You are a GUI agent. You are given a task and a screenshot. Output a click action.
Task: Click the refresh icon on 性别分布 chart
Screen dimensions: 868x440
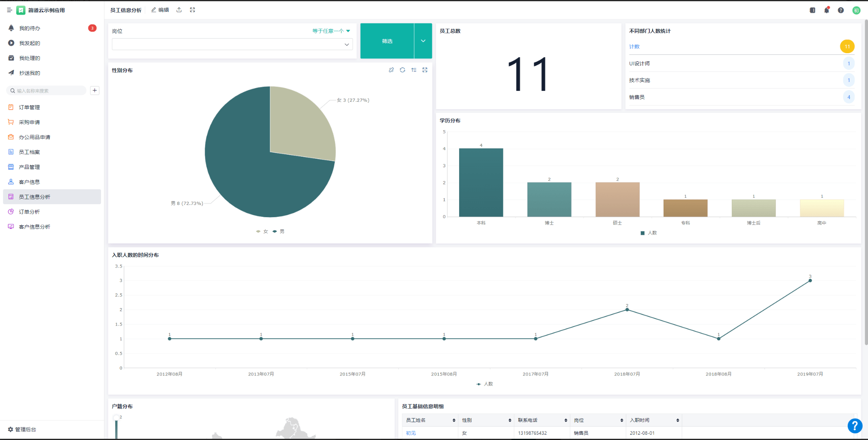[402, 70]
